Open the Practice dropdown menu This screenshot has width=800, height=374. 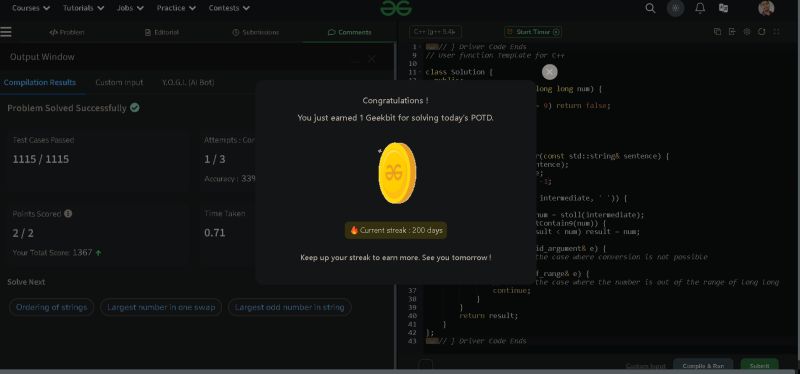(x=176, y=8)
